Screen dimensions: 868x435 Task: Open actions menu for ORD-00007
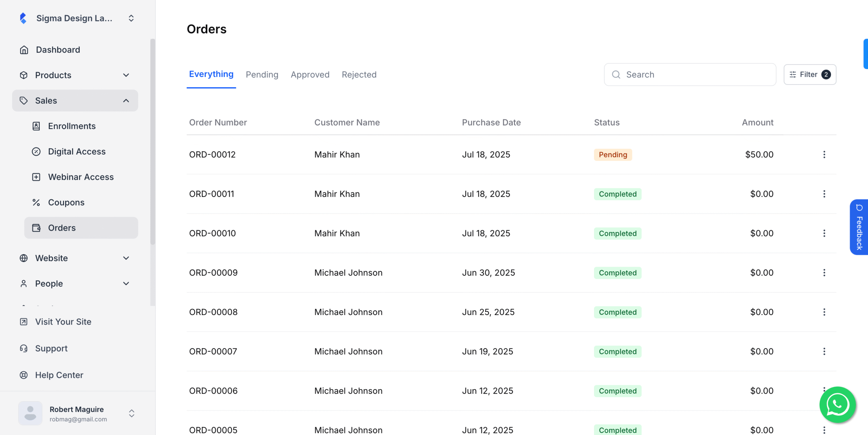pyautogui.click(x=824, y=351)
